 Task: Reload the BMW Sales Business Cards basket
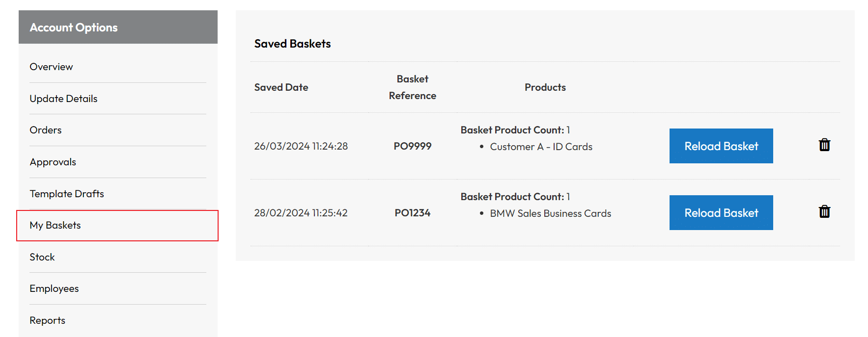(x=721, y=213)
